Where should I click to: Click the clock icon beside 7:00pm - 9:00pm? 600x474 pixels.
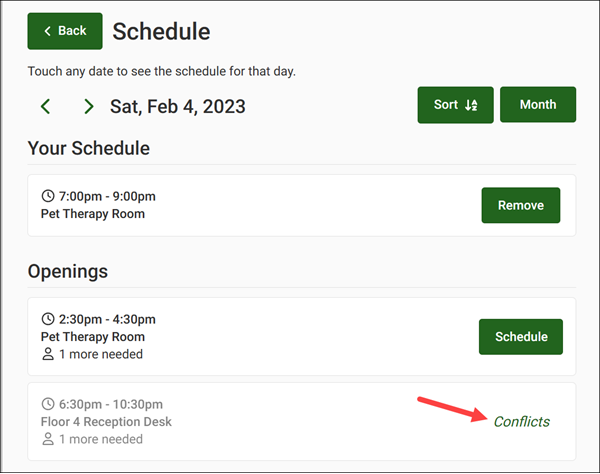pyautogui.click(x=47, y=196)
